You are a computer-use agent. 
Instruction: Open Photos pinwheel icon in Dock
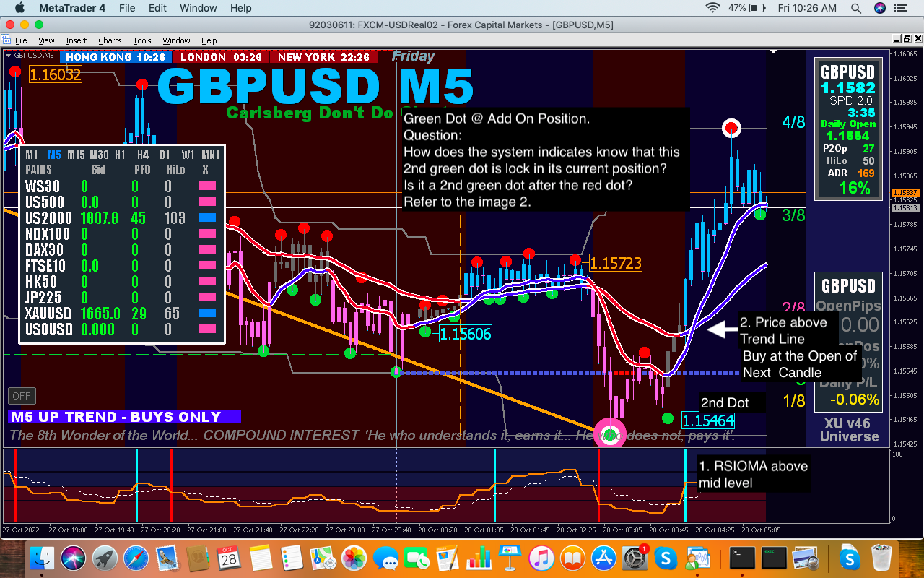[x=354, y=558]
